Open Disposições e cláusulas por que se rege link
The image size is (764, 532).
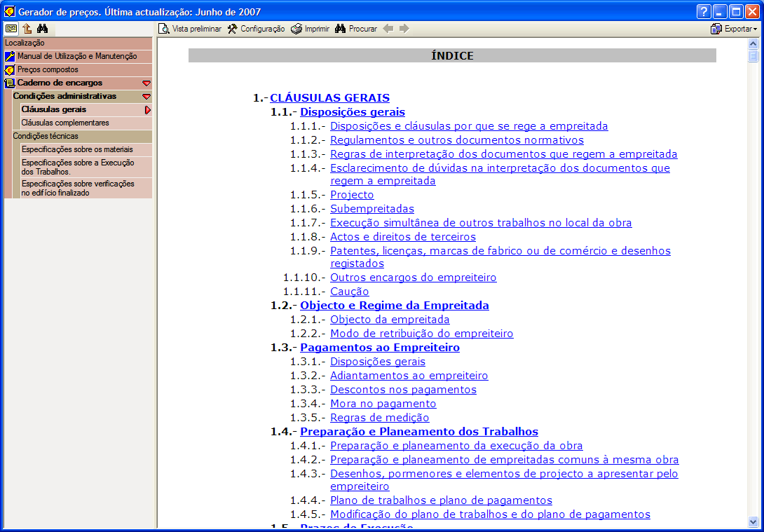click(x=469, y=126)
